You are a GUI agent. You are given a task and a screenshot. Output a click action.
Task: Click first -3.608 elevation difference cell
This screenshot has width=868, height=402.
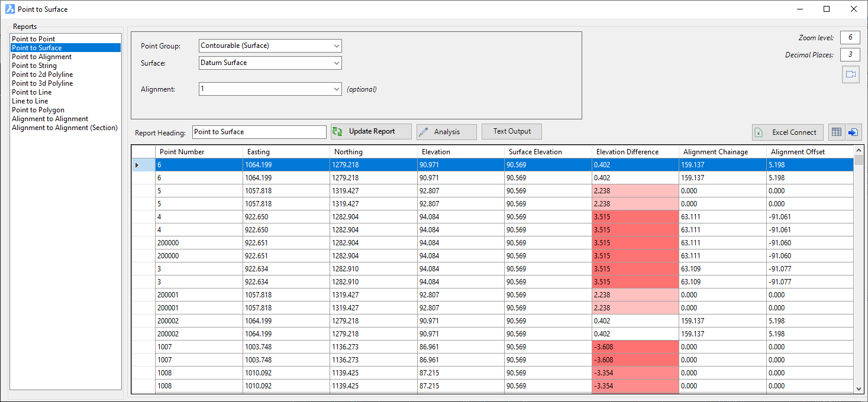pyautogui.click(x=635, y=347)
